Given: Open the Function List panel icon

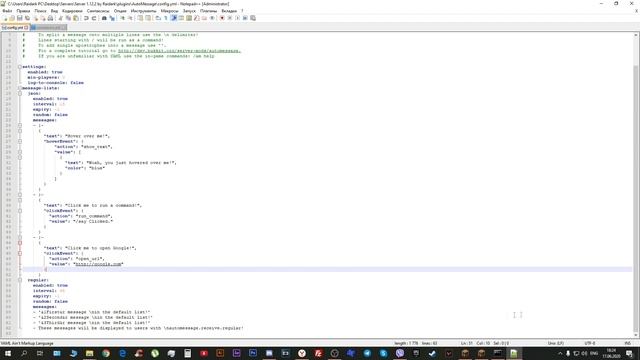Looking at the screenshot, I should tap(197, 18).
